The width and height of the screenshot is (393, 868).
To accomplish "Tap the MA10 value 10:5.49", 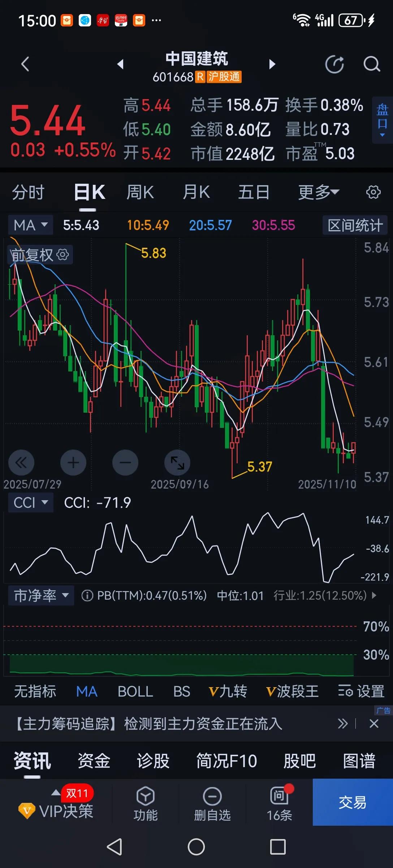I will tap(148, 225).
